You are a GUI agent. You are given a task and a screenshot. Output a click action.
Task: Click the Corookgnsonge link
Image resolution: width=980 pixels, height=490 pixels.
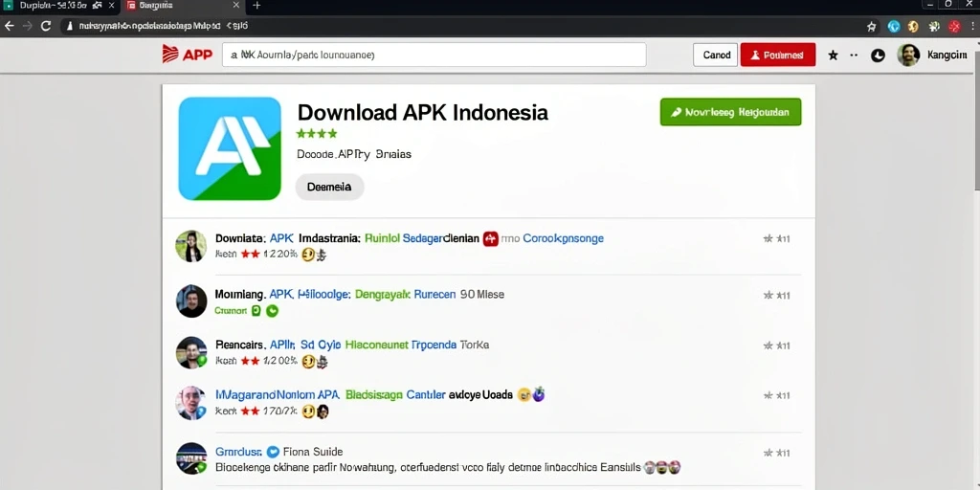click(563, 238)
